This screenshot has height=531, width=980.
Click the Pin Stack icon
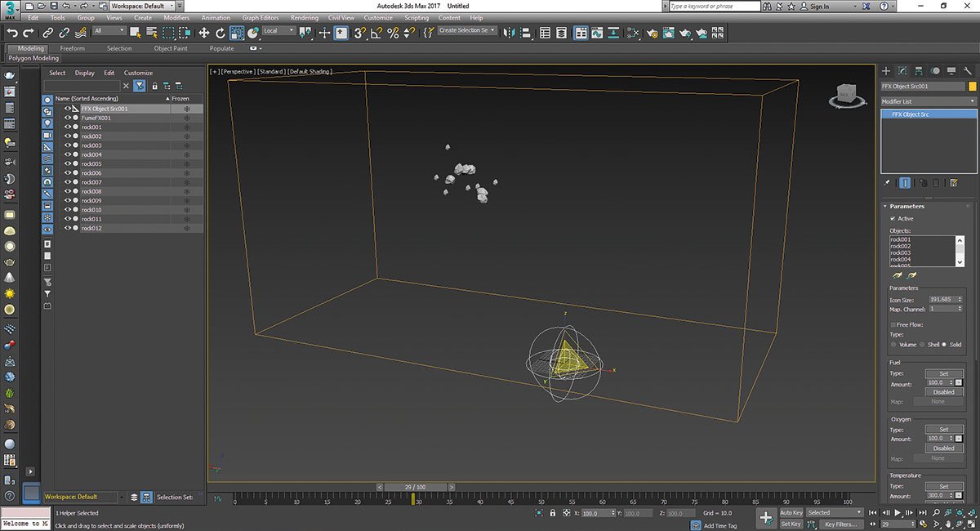[887, 183]
